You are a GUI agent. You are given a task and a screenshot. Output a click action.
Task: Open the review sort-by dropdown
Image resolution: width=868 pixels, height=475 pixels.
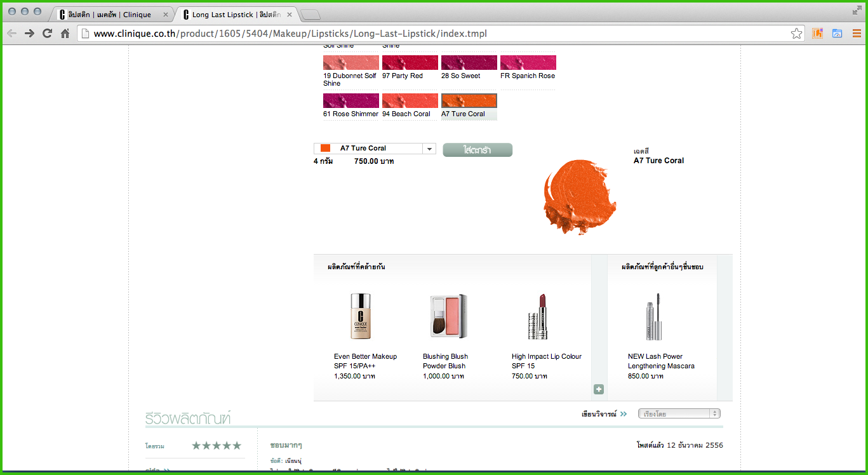[679, 413]
